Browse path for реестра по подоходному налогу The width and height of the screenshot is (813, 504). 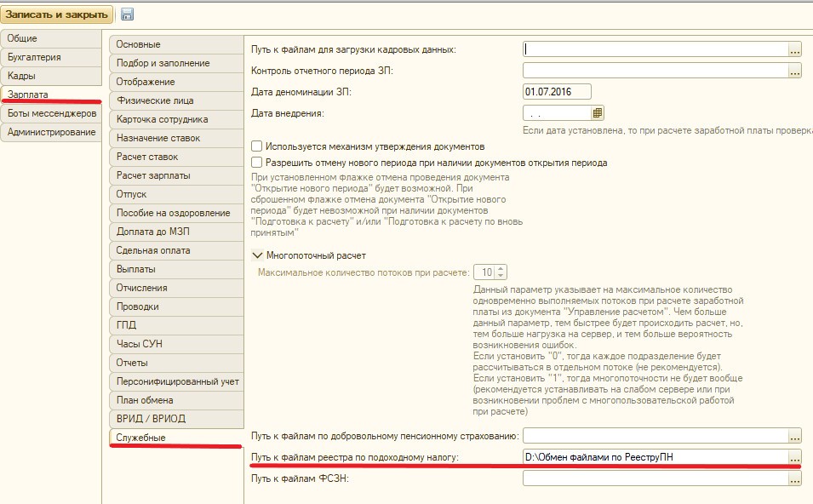point(794,458)
